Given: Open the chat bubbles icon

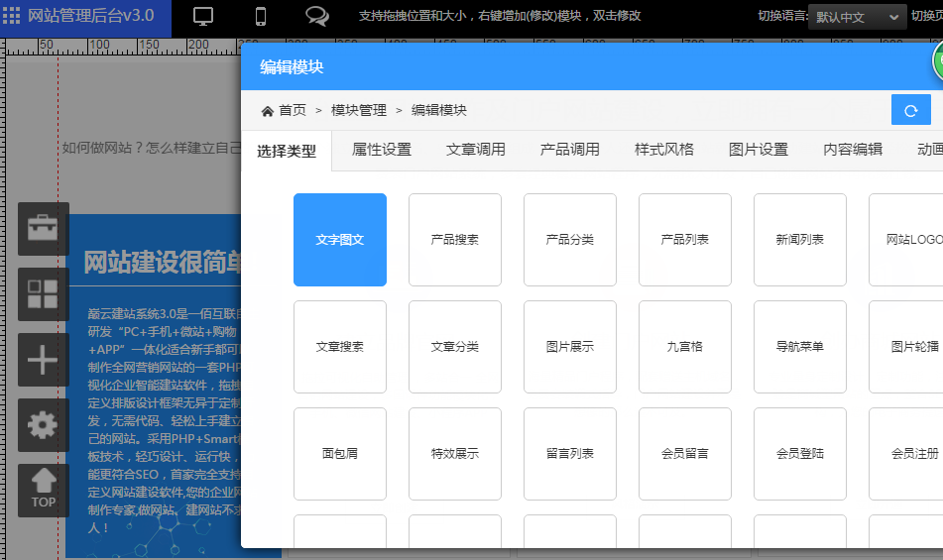Looking at the screenshot, I should [x=317, y=16].
